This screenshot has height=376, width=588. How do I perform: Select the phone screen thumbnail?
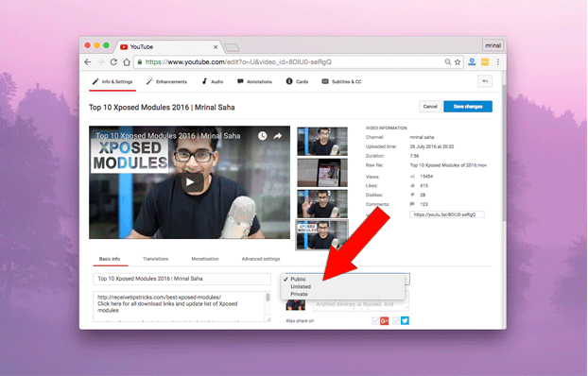(322, 173)
